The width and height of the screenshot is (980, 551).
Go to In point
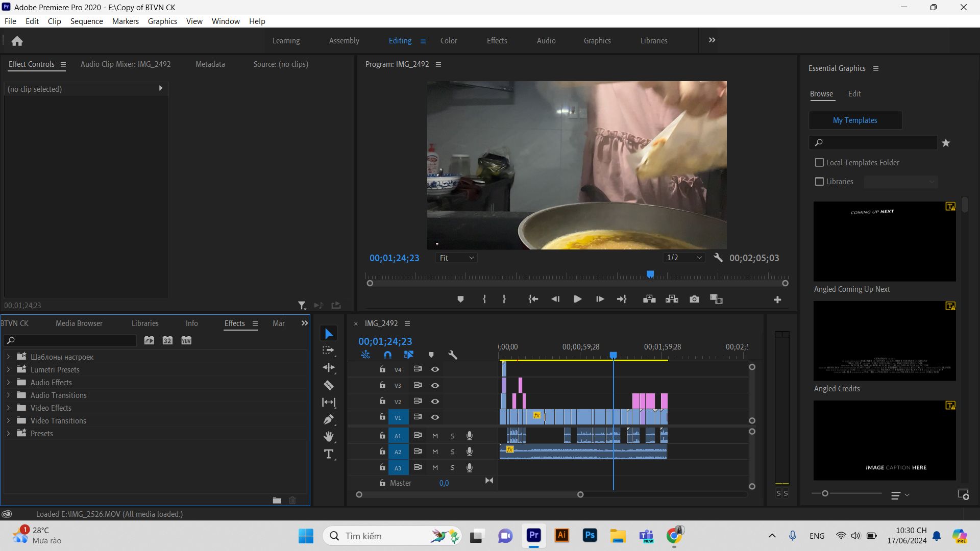point(533,299)
